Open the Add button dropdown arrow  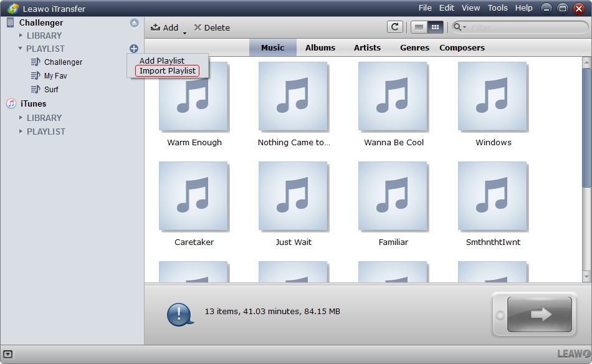(x=184, y=33)
